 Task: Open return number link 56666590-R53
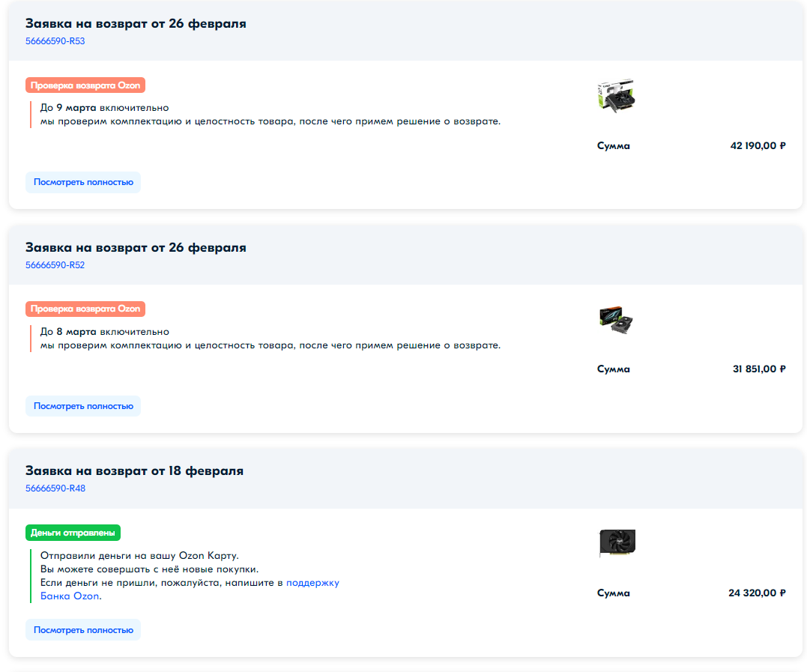coord(55,41)
